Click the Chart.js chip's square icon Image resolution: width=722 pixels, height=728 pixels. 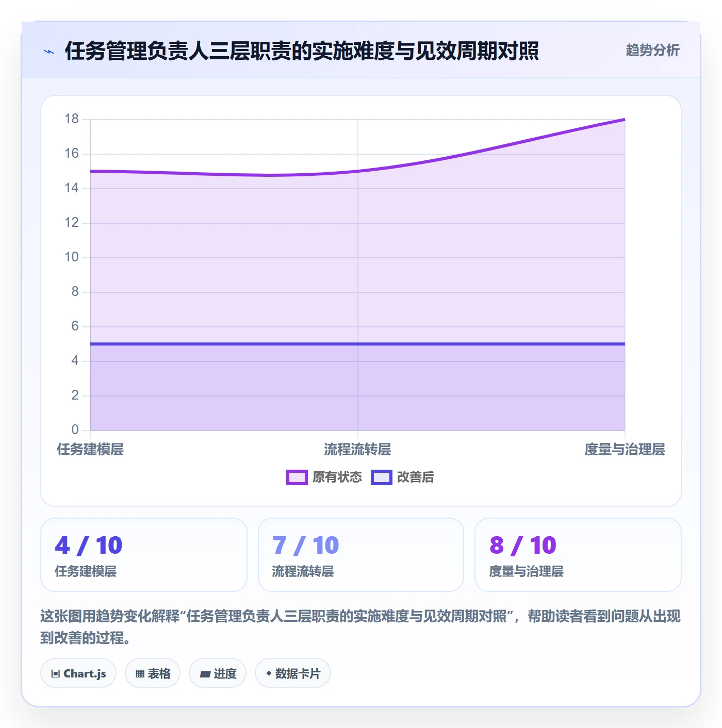tap(56, 673)
